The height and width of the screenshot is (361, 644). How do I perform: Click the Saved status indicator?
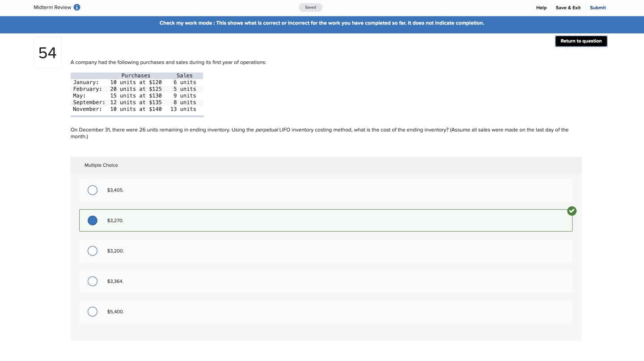[x=310, y=7]
